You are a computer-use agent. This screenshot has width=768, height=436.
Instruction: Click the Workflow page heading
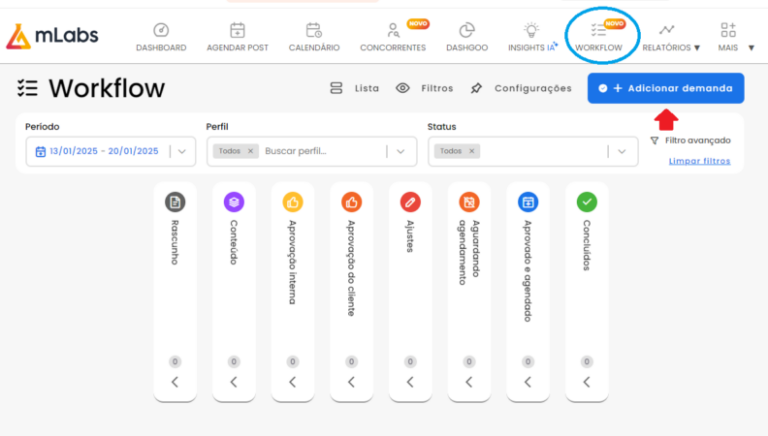(106, 88)
